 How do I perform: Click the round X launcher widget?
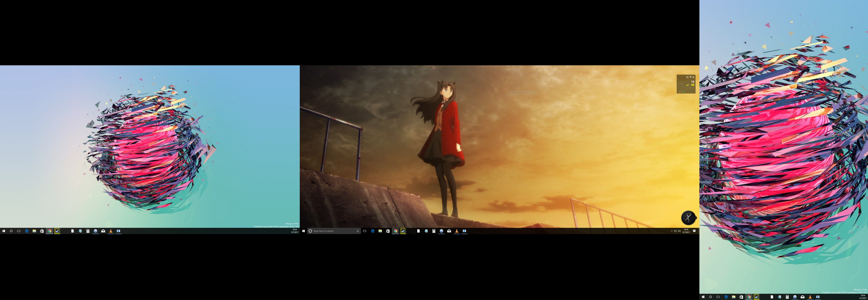pos(688,218)
